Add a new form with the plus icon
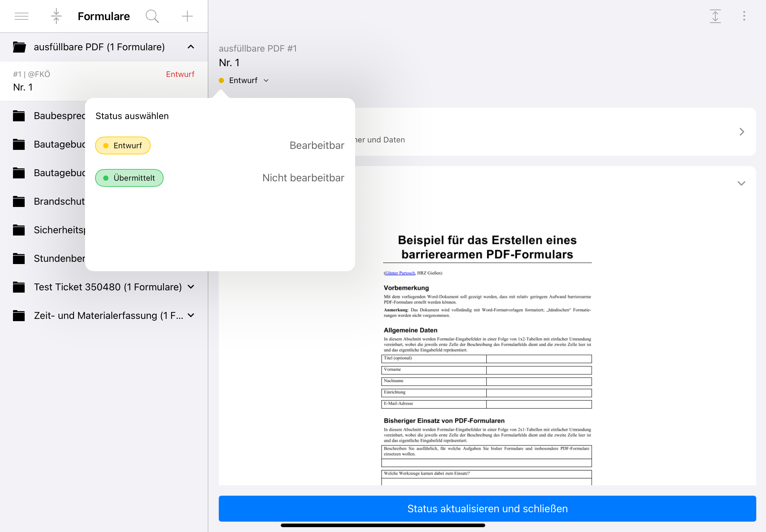Viewport: 766px width, 532px height. click(187, 16)
